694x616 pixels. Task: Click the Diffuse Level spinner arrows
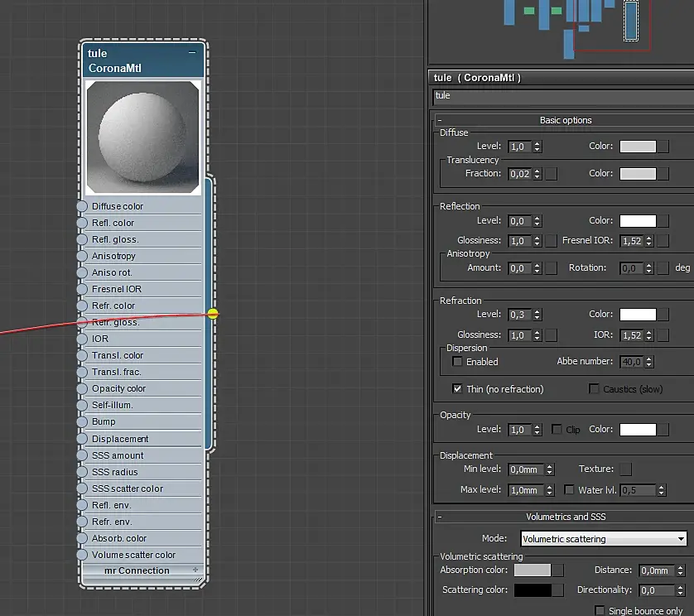click(537, 147)
